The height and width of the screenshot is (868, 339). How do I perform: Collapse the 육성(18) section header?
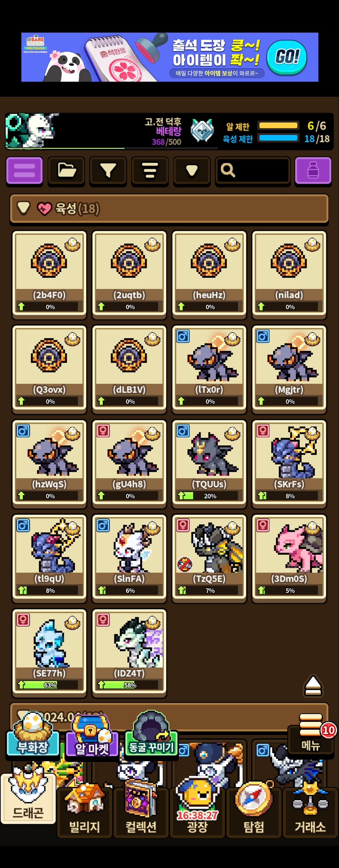169,209
